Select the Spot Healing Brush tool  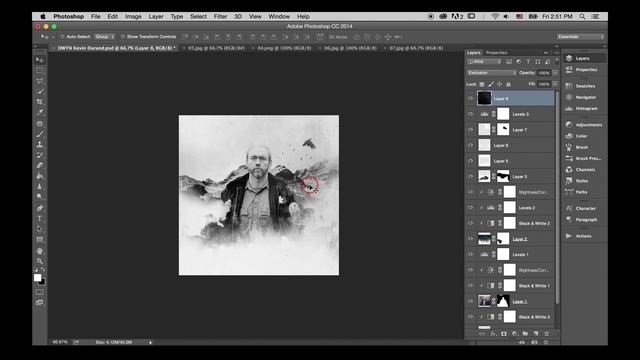click(40, 123)
